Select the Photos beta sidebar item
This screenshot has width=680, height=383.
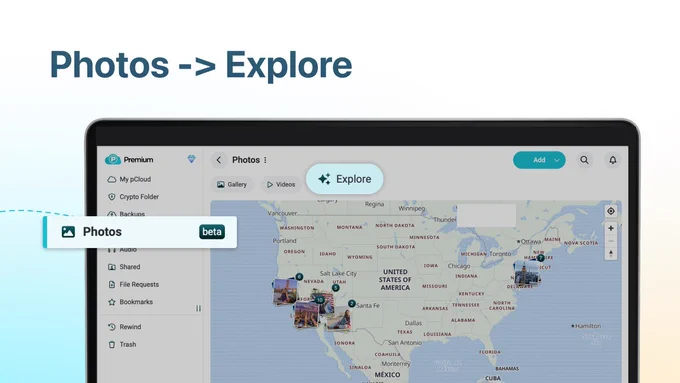click(x=140, y=232)
